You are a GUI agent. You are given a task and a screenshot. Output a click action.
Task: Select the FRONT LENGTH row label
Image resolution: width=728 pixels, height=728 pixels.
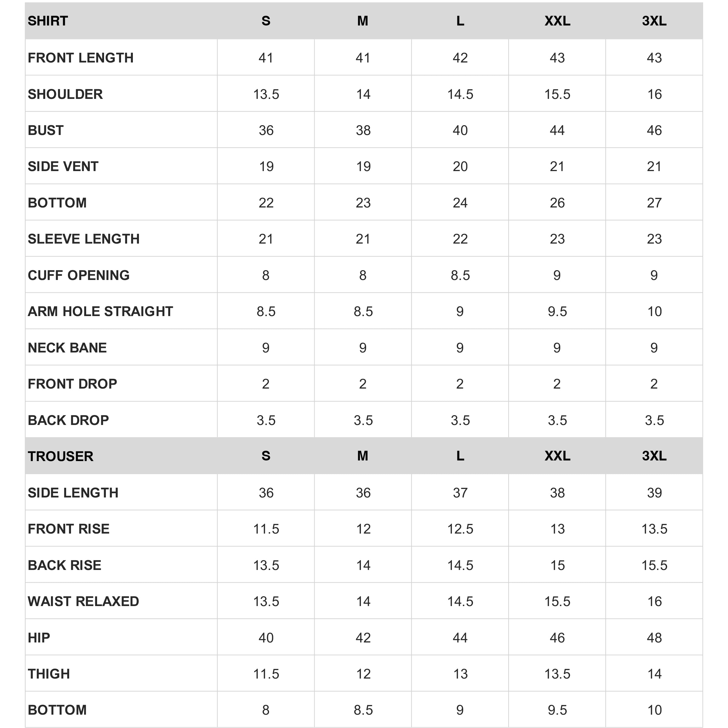(81, 58)
